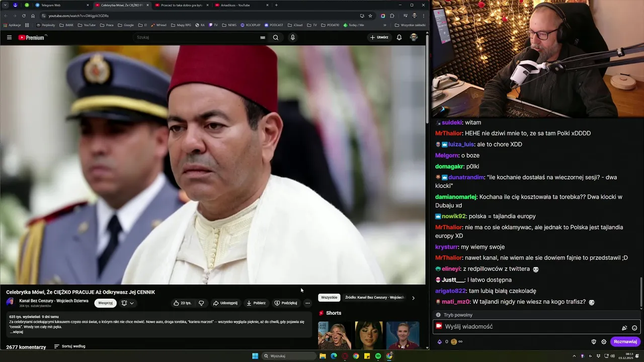Open the Wszystkie zakładki folder

click(x=410, y=25)
